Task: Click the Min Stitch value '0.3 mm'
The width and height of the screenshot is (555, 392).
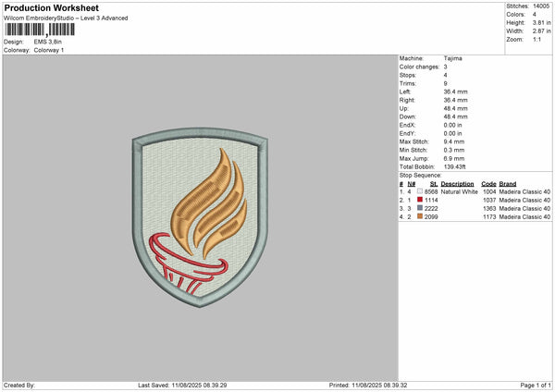Action: pos(454,151)
